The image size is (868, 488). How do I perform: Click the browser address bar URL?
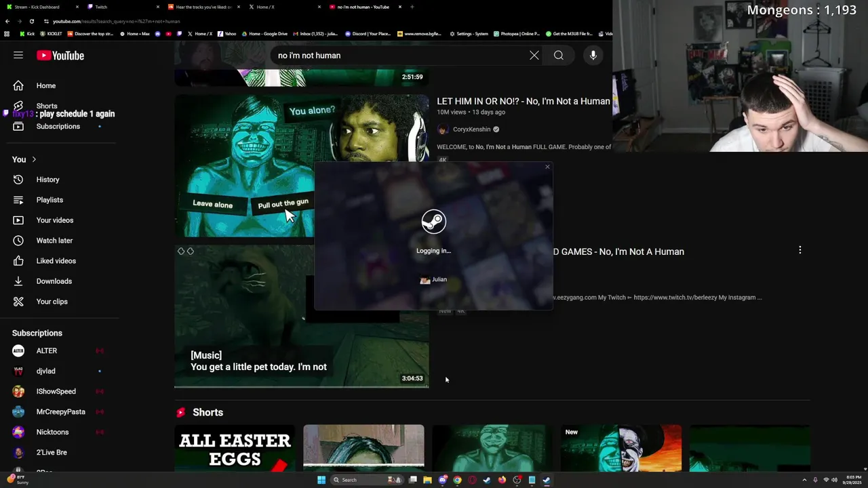point(117,21)
